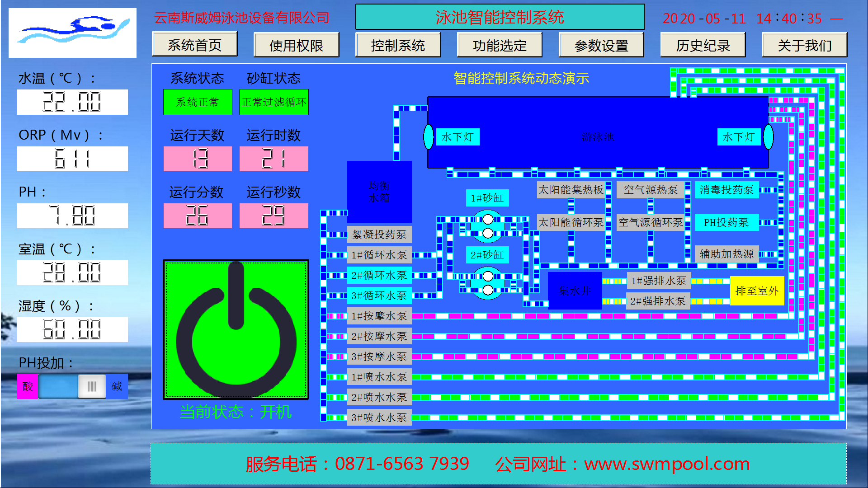Toggle the 2#循环水泵 pump

pos(379,275)
